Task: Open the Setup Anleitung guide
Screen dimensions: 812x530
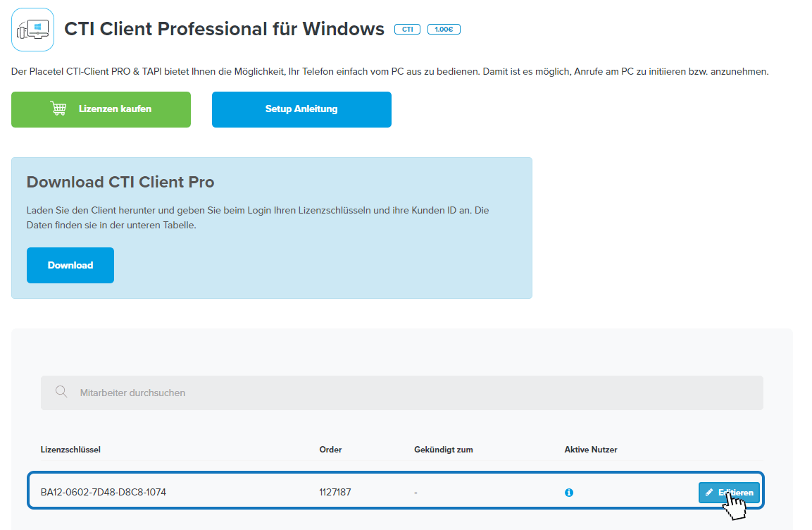Action: pyautogui.click(x=301, y=109)
